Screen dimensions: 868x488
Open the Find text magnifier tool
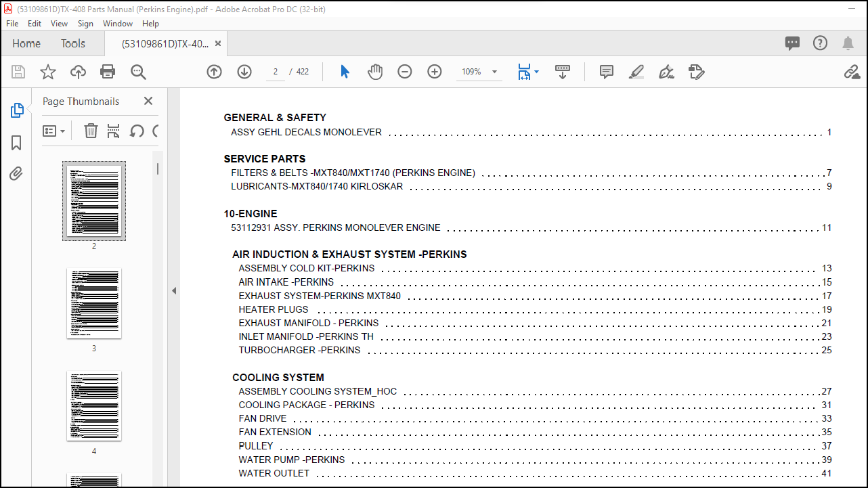[138, 72]
